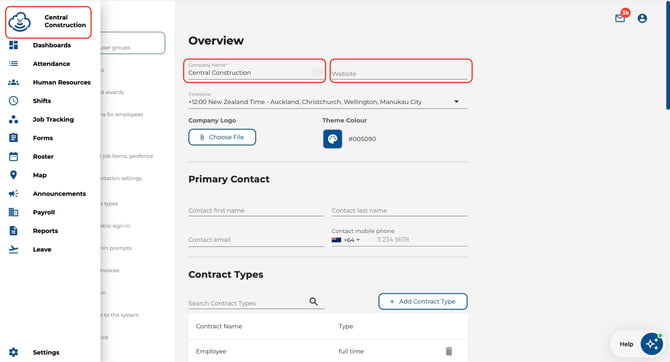This screenshot has height=362, width=670.
Task: Go to Announcements
Action: 59,194
